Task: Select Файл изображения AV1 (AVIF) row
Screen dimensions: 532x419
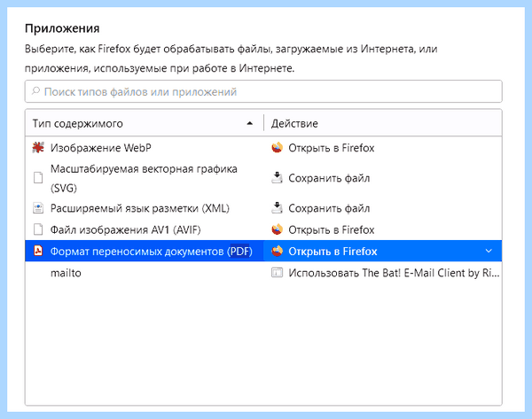Action: click(263, 229)
